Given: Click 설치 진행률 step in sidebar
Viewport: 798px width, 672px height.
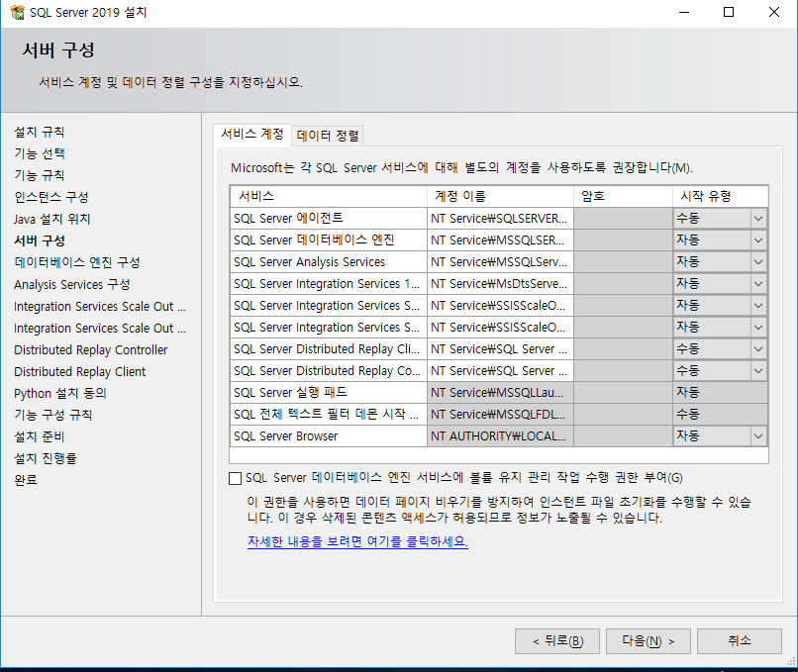Looking at the screenshot, I should [46, 459].
